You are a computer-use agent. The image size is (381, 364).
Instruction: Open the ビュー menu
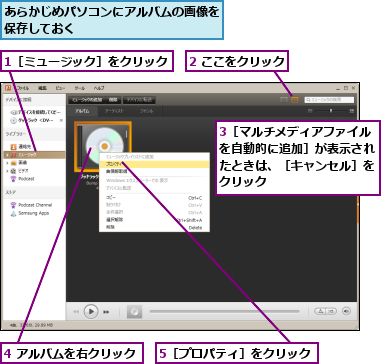point(60,88)
